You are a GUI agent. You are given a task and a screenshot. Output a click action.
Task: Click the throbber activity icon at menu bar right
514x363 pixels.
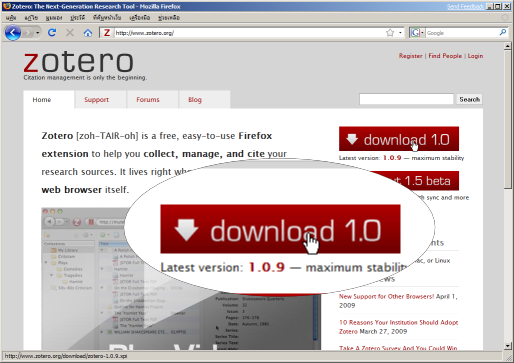pyautogui.click(x=505, y=17)
